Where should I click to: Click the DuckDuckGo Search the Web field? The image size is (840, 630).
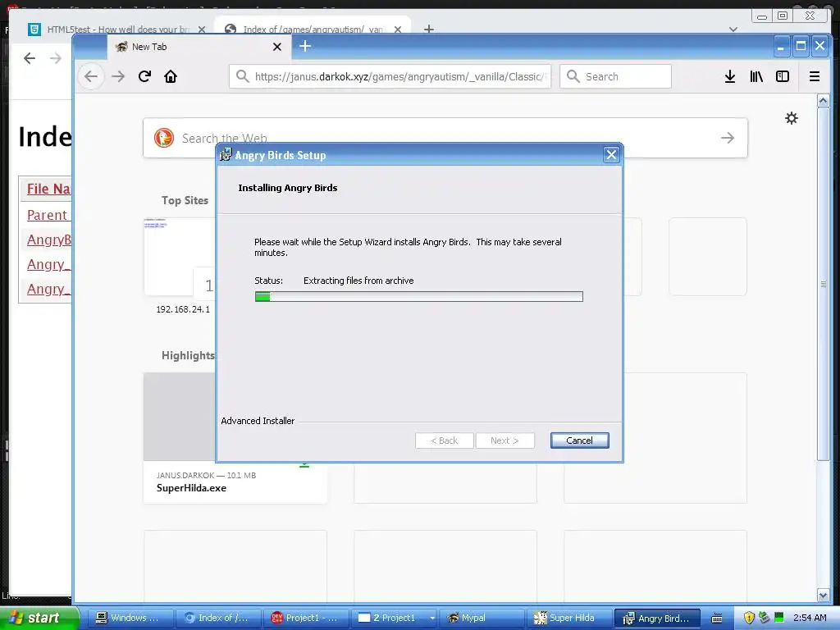445,138
